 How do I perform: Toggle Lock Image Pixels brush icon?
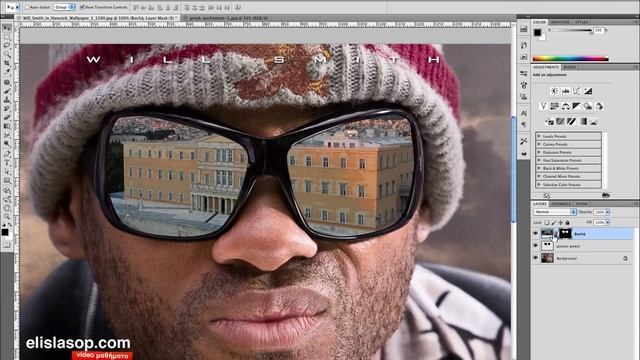coord(554,223)
